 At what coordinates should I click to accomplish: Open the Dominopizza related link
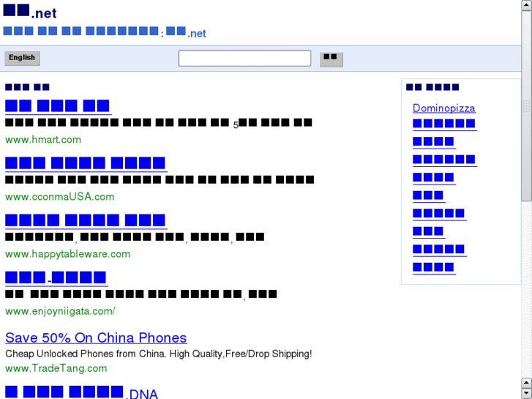443,108
